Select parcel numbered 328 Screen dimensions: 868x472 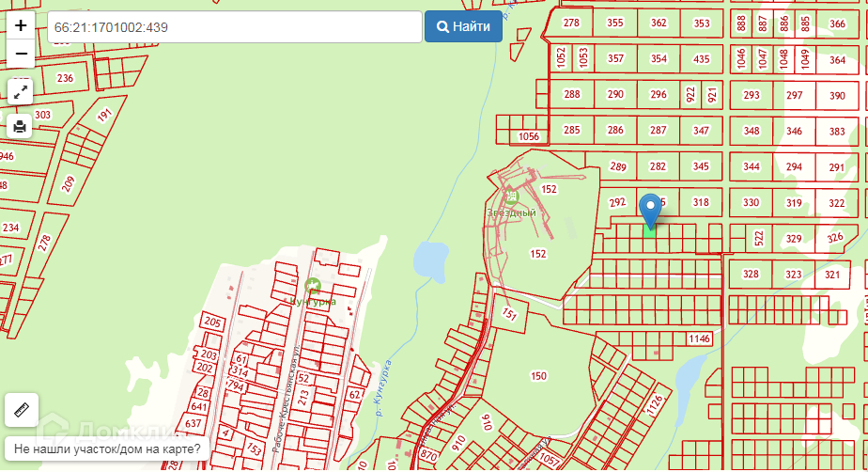click(x=751, y=275)
